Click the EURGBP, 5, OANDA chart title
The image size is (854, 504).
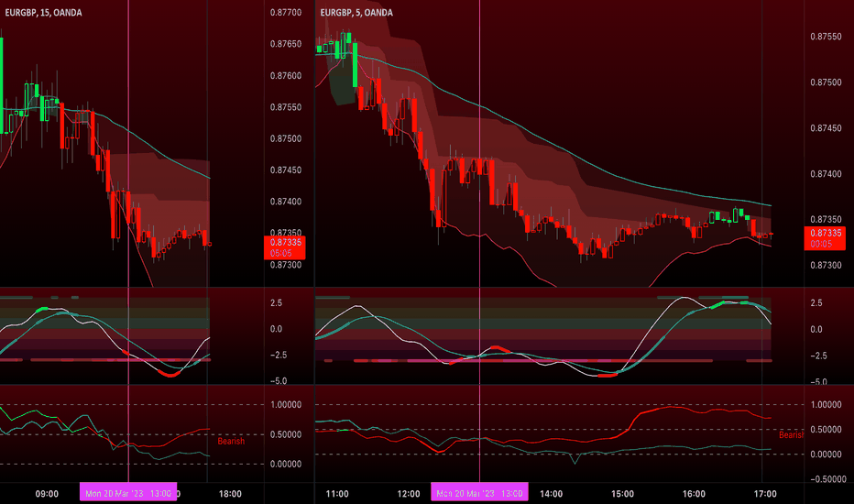click(x=356, y=13)
